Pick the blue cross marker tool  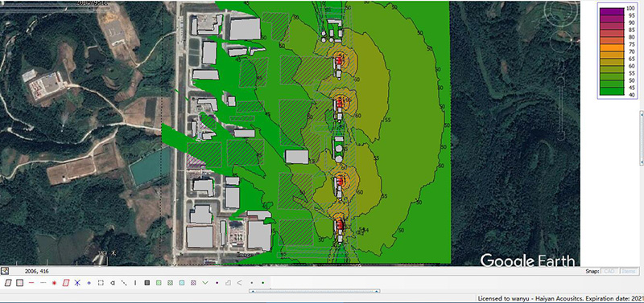click(77, 282)
